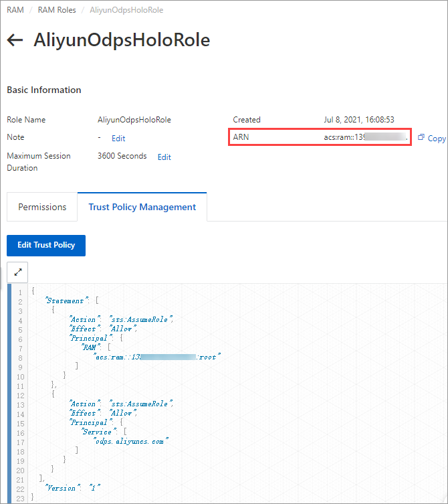Click the "RAM" key on line 7
Viewport: 448px width, 504px height.
(x=91, y=347)
